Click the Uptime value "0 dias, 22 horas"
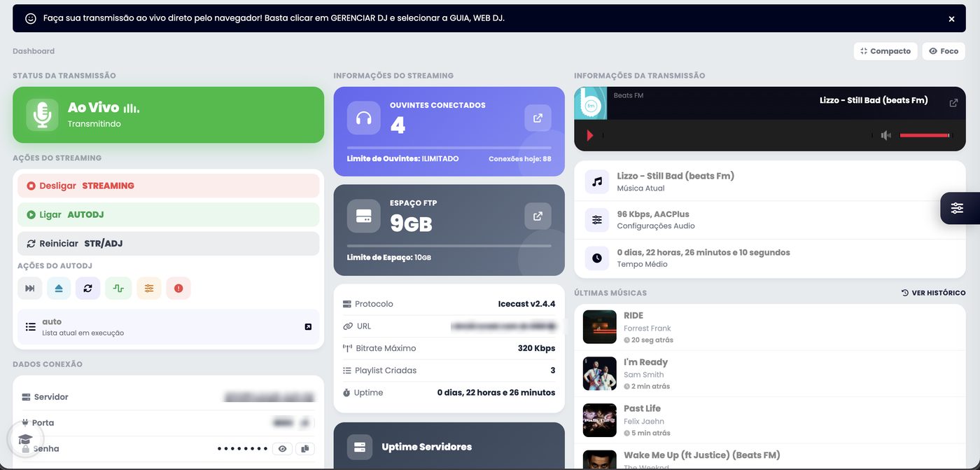Screen dimensions: 980x470 [496, 393]
